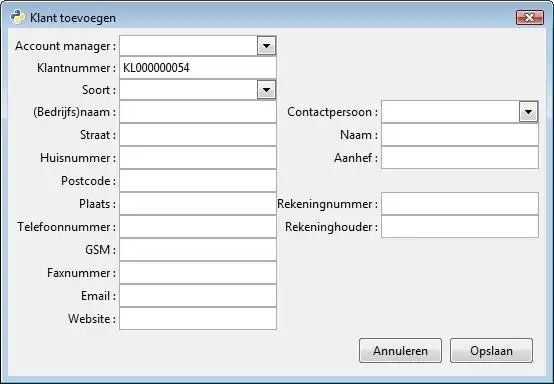Select the Website input field
This screenshot has height=384, width=554.
tap(198, 318)
